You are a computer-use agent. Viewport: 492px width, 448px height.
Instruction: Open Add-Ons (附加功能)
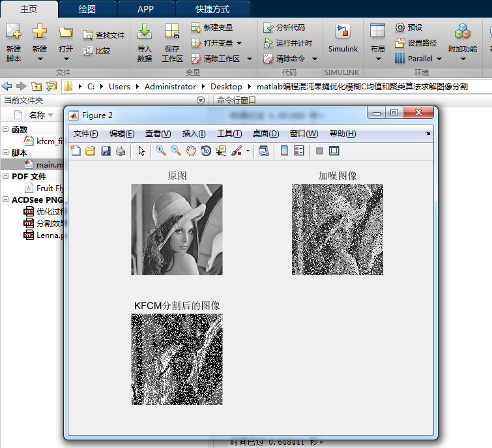[x=463, y=42]
